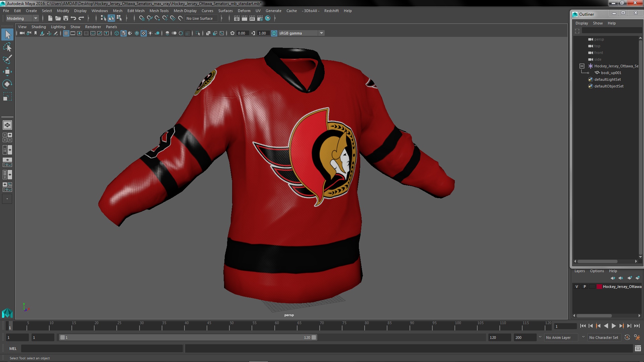The width and height of the screenshot is (644, 362).
Task: Open the viewport Renderer menu
Action: (93, 27)
